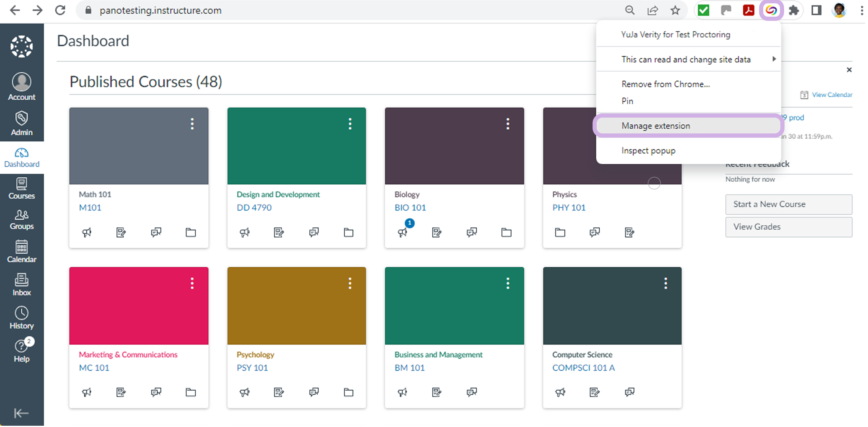Screen dimensions: 868x427
Task: Click the browser address bar URL
Action: tap(161, 10)
